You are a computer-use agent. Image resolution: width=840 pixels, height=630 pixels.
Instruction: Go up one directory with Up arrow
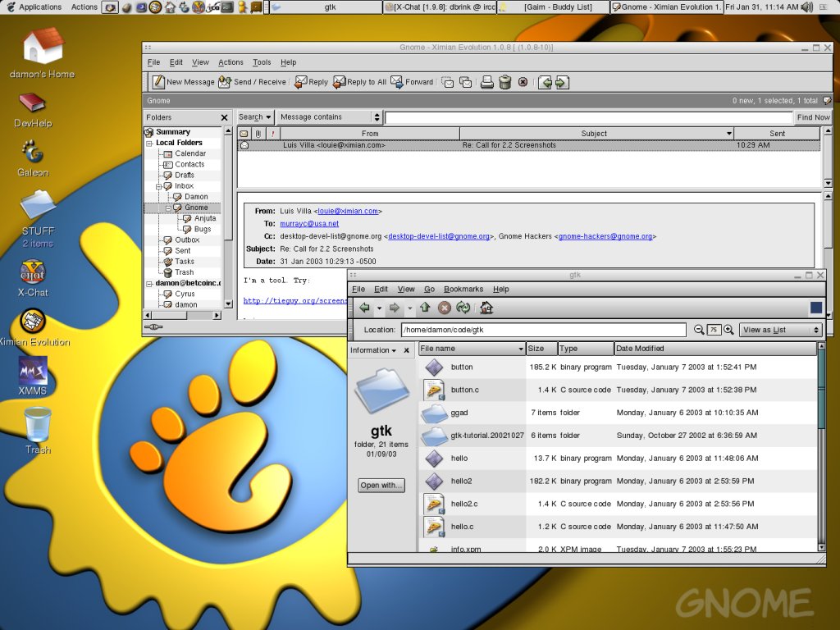(425, 308)
